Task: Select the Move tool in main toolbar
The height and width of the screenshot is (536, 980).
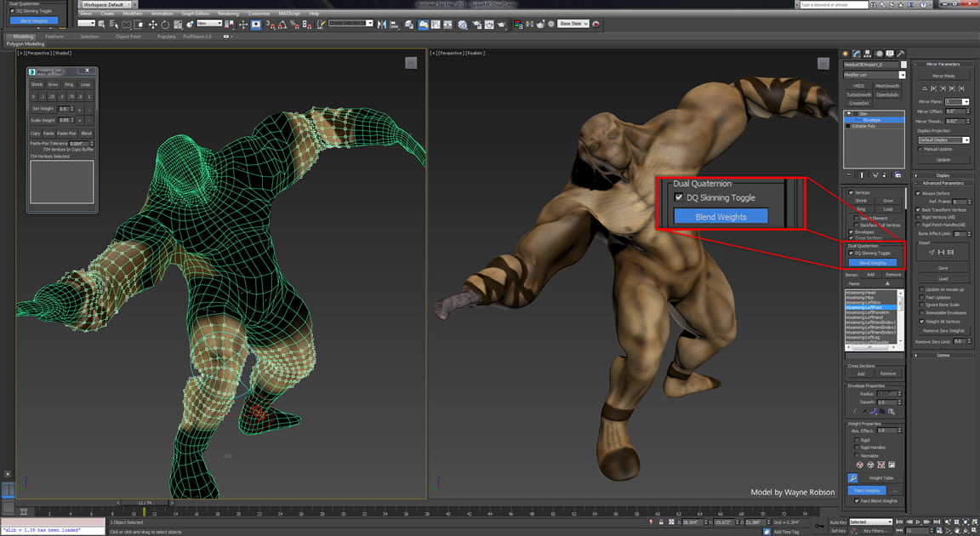Action: pyautogui.click(x=152, y=25)
